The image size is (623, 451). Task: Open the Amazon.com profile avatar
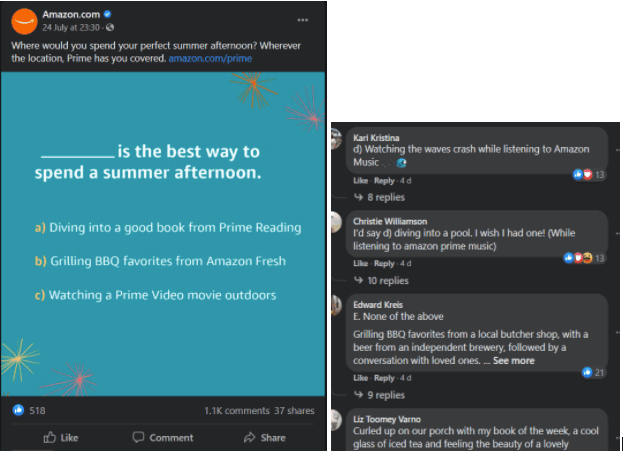click(x=24, y=21)
